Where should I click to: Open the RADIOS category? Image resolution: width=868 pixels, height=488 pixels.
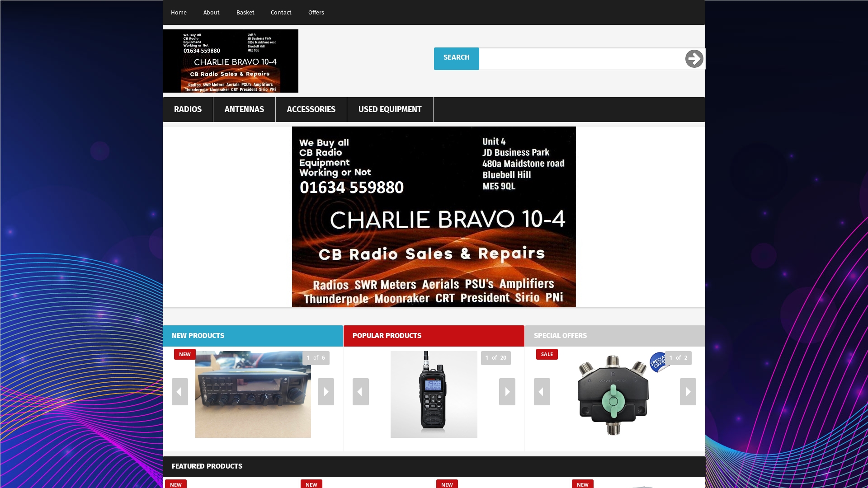187,109
